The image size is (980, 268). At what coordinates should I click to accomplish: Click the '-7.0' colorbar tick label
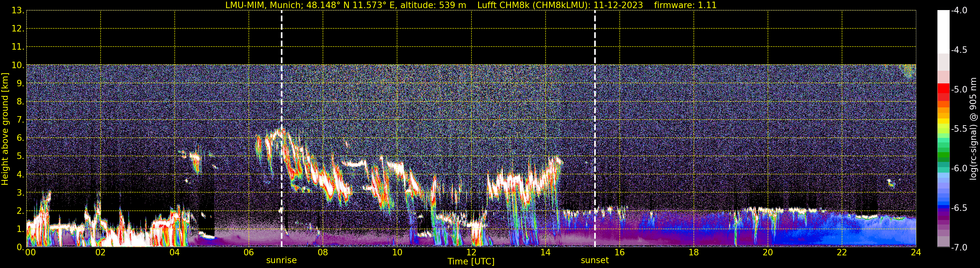coord(959,248)
